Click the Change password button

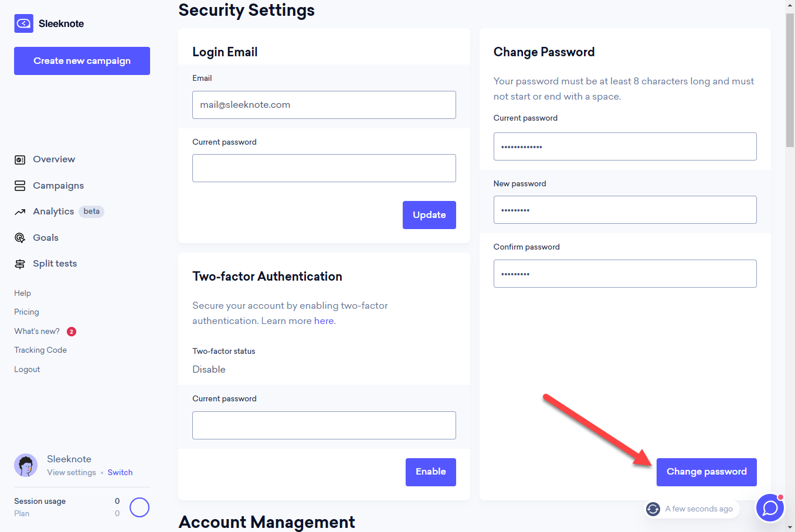coord(706,472)
